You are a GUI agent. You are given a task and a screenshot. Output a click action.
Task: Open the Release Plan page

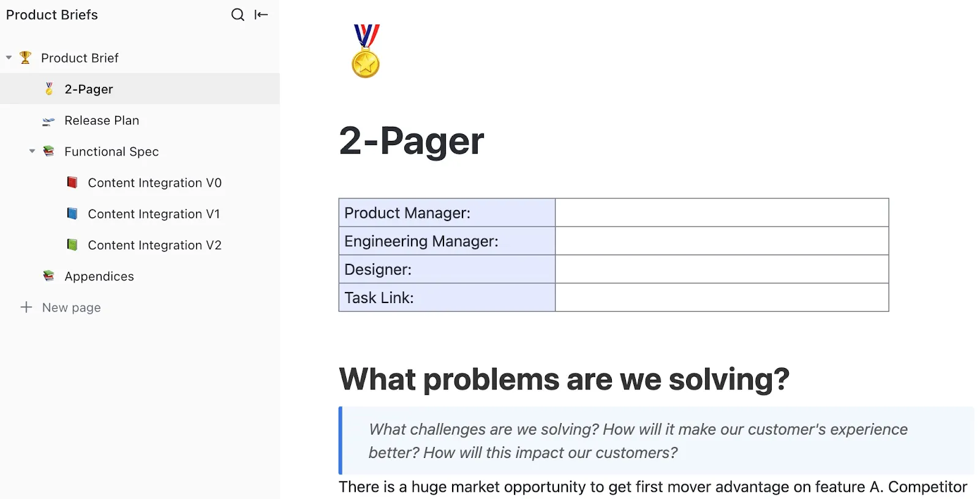102,121
